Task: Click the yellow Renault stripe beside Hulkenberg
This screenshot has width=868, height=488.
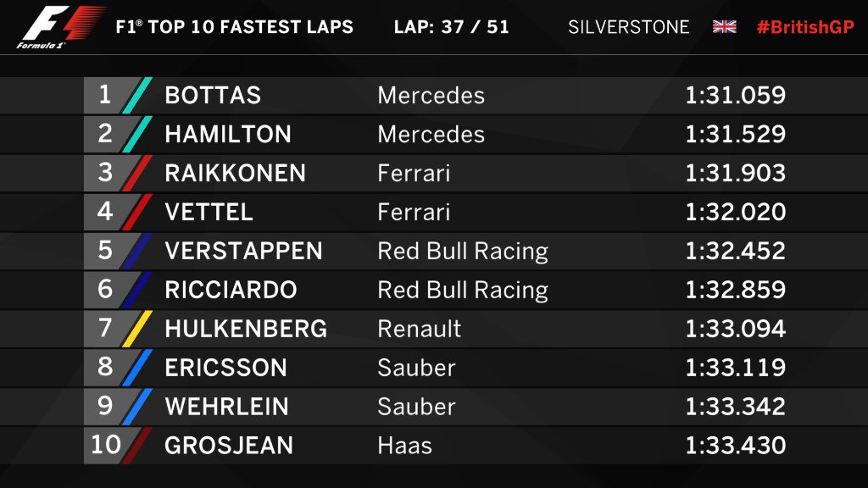Action: pyautogui.click(x=136, y=329)
